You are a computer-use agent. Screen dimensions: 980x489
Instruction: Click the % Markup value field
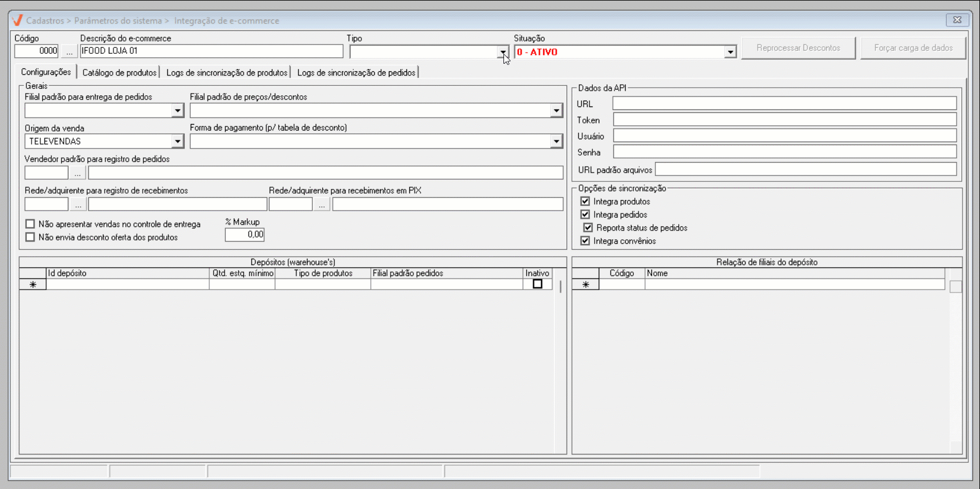244,235
